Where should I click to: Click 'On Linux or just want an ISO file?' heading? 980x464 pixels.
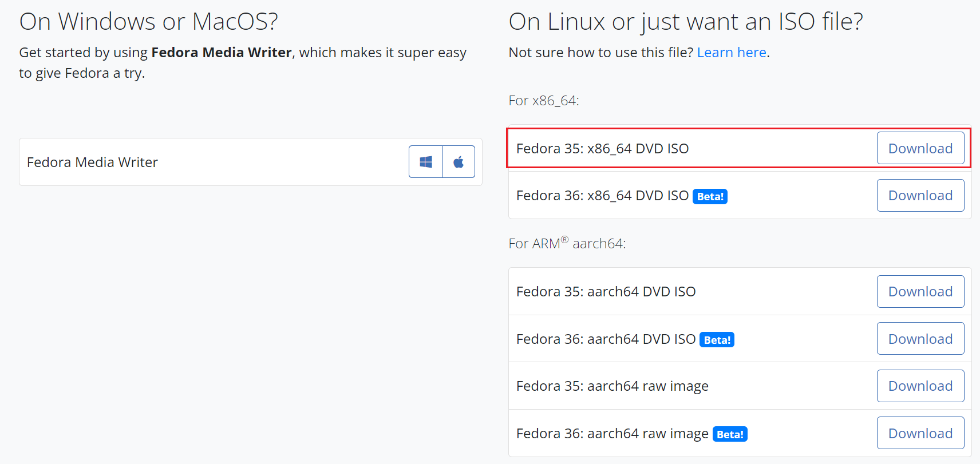pos(686,22)
